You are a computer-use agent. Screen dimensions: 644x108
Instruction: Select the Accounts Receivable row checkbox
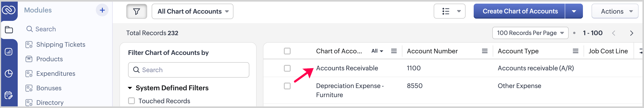point(287,68)
